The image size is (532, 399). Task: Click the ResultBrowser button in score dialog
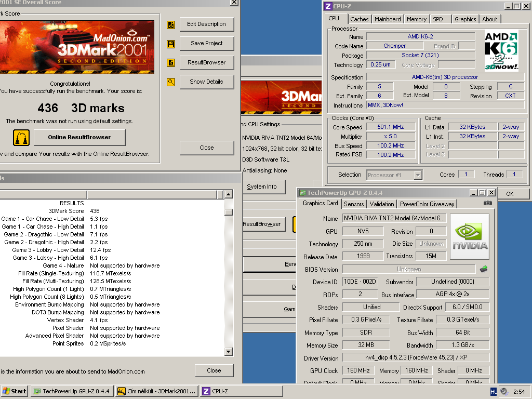pyautogui.click(x=206, y=62)
